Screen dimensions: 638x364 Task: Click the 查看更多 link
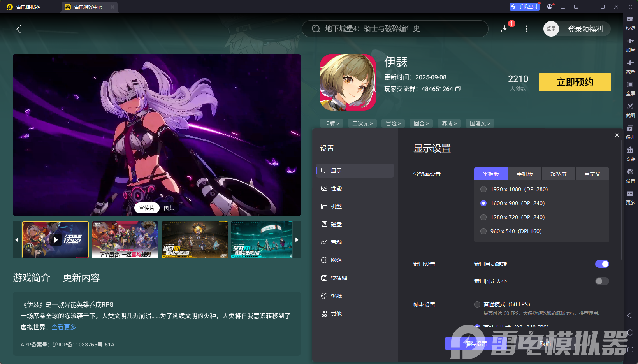64,327
